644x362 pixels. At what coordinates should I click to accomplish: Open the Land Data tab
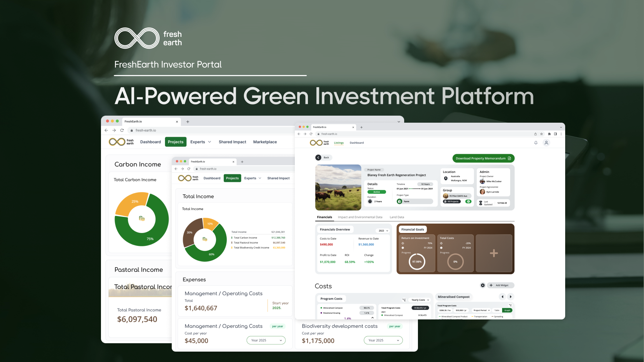397,217
